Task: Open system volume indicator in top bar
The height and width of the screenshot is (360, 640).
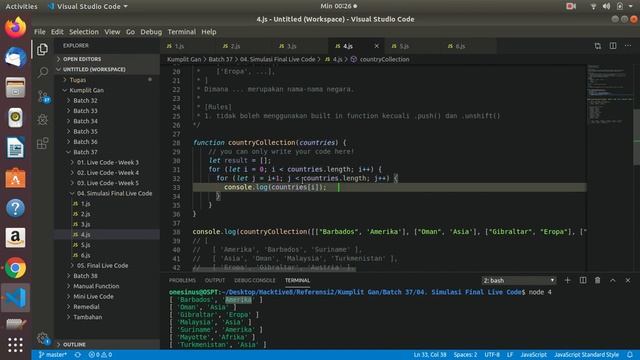Action: pyautogui.click(x=606, y=6)
